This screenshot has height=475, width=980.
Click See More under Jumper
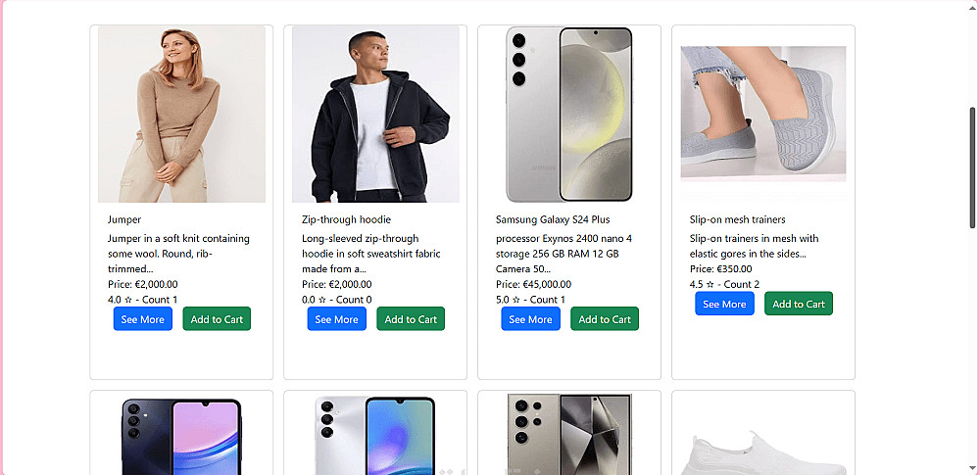point(143,319)
